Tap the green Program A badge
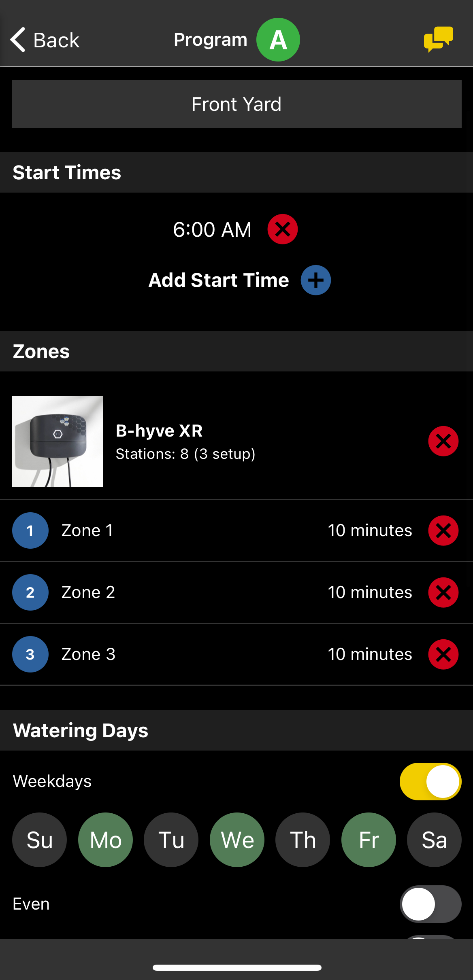The width and height of the screenshot is (473, 980). click(x=278, y=40)
